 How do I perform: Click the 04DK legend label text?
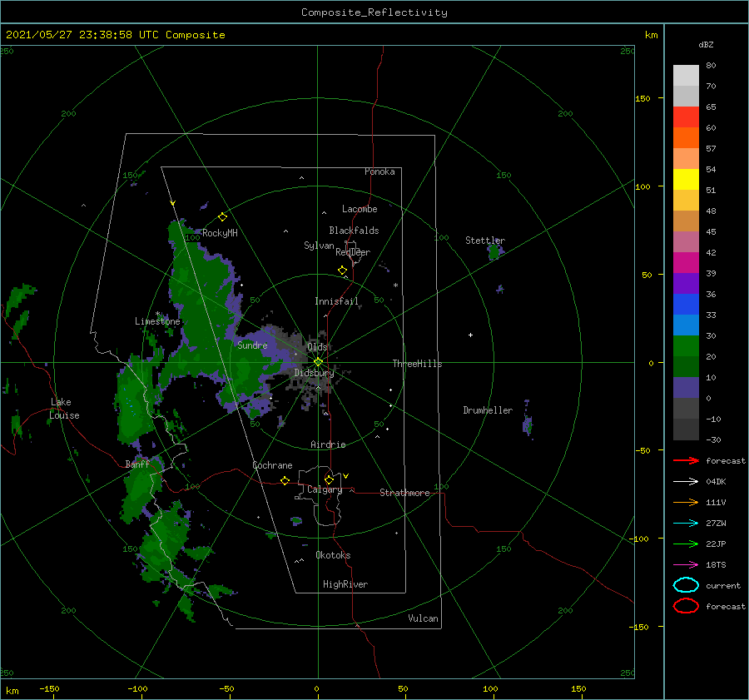[x=716, y=482]
